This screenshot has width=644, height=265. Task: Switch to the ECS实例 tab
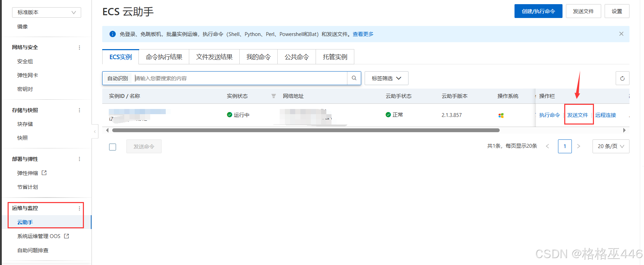[x=121, y=57]
